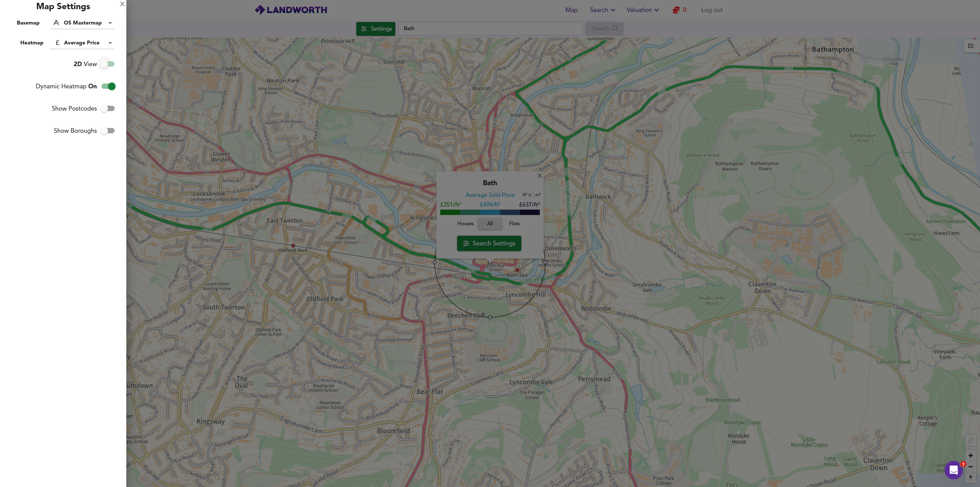Click the green Settings button
The image size is (980, 487).
click(x=375, y=29)
